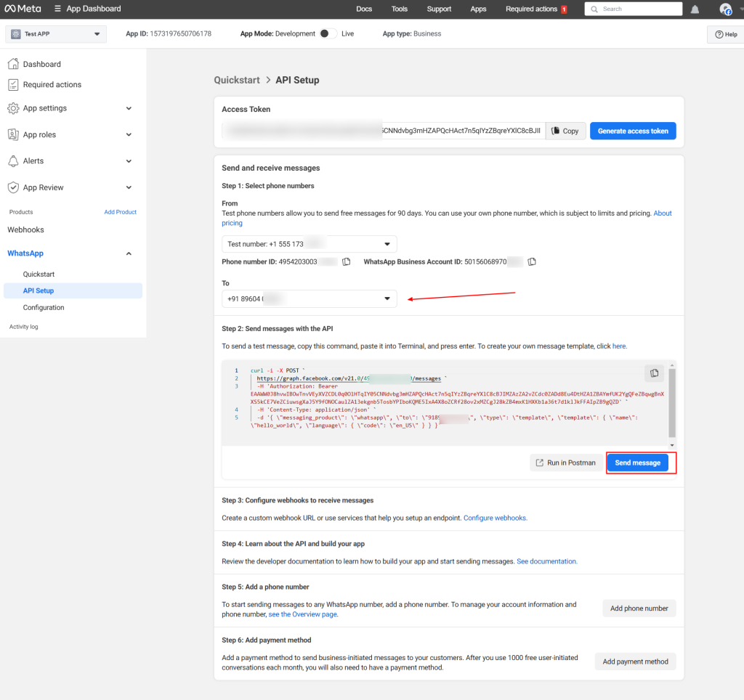Click the search magnifier icon
744x700 pixels.
[x=594, y=9]
